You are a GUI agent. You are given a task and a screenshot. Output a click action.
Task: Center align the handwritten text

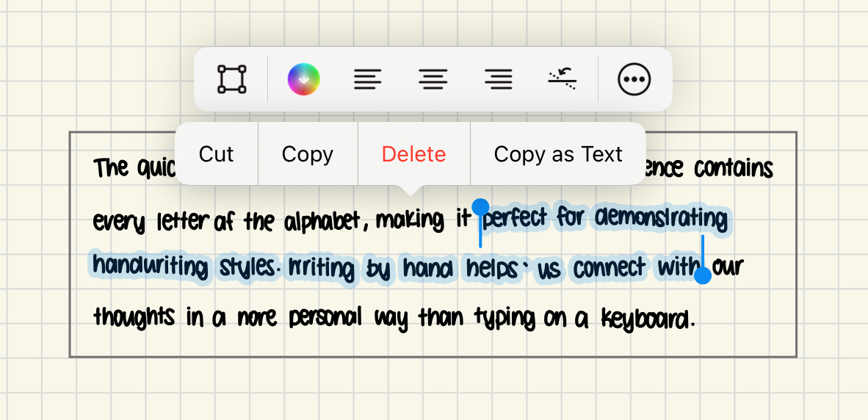point(433,79)
